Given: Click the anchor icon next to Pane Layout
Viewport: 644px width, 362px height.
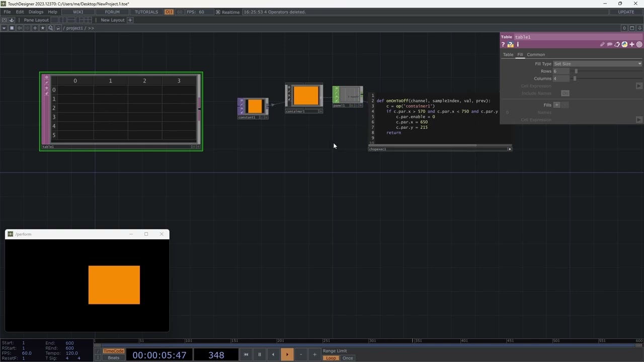Looking at the screenshot, I should click(x=12, y=20).
